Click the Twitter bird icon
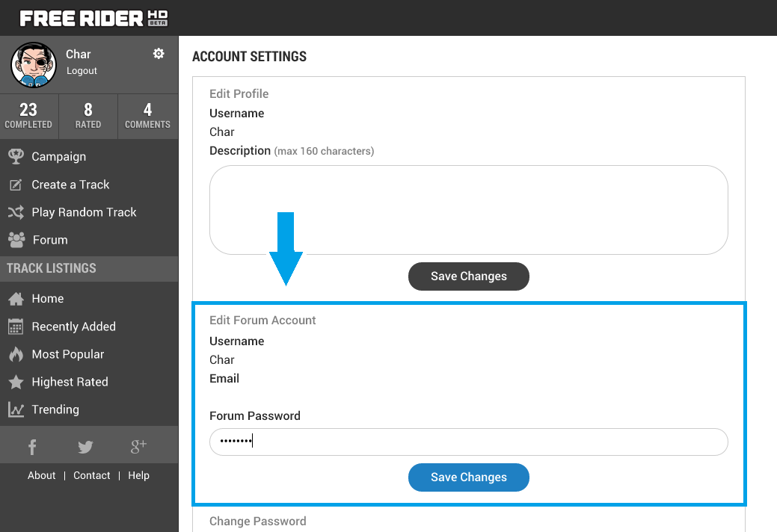Screen dimensions: 777x532 pos(85,447)
